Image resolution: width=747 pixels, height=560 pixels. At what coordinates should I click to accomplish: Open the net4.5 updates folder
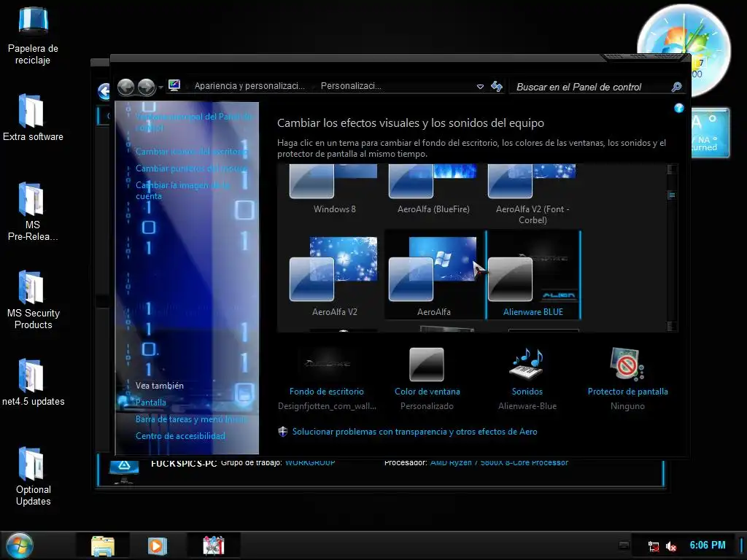point(33,382)
